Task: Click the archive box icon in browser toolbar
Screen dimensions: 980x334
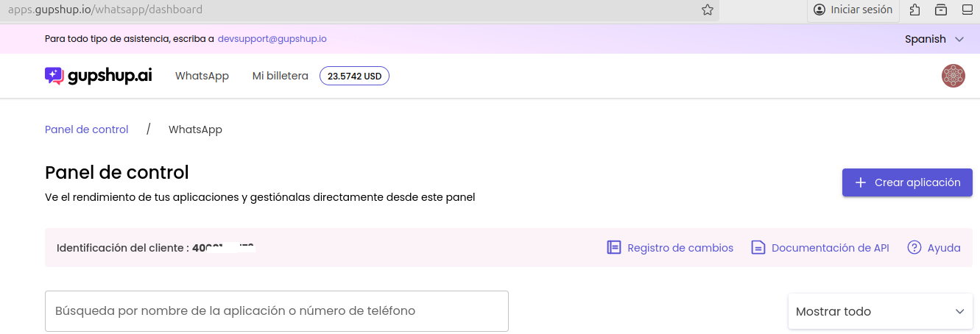Action: pyautogui.click(x=941, y=10)
